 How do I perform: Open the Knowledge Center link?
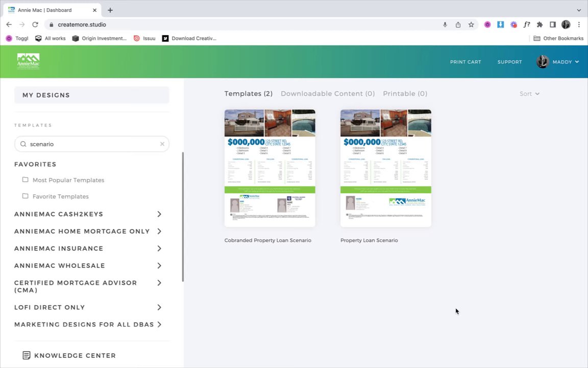69,355
